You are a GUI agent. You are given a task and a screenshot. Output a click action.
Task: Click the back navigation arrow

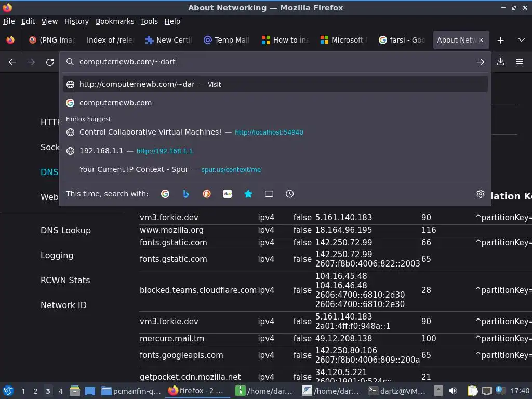(x=12, y=62)
